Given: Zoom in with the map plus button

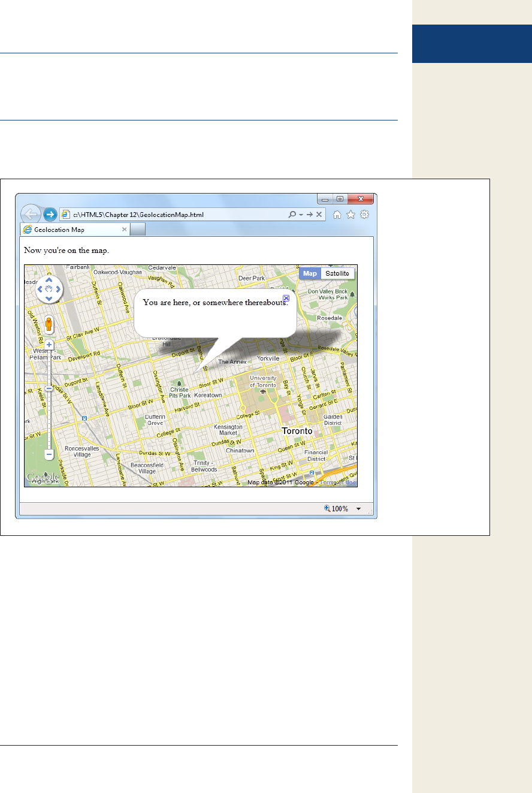Looking at the screenshot, I should click(49, 345).
